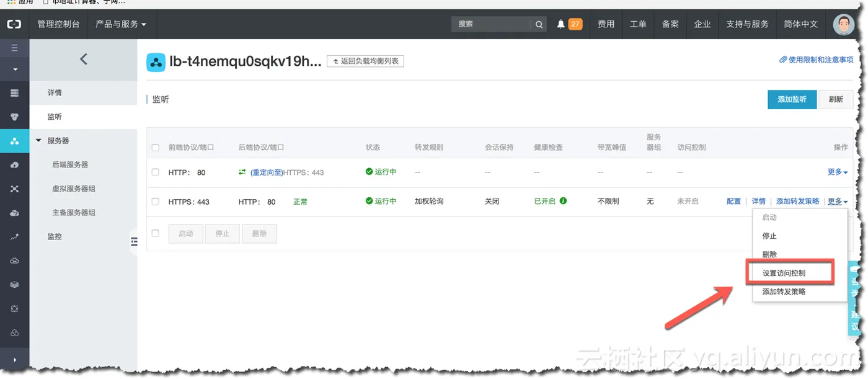Click the 刷新 button
The height and width of the screenshot is (379, 868).
point(836,99)
